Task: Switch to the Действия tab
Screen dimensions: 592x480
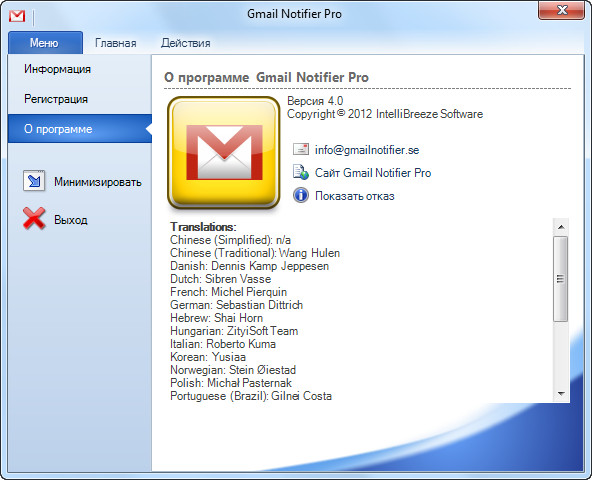Action: point(185,43)
